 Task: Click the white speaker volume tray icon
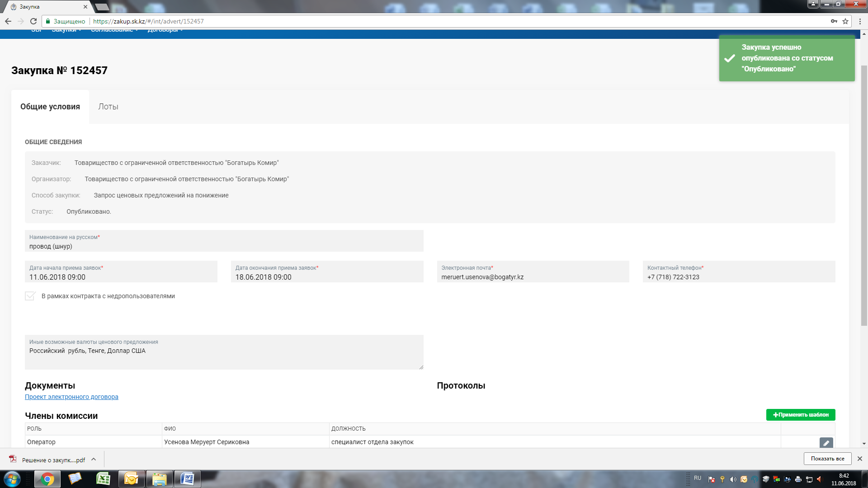click(x=733, y=479)
